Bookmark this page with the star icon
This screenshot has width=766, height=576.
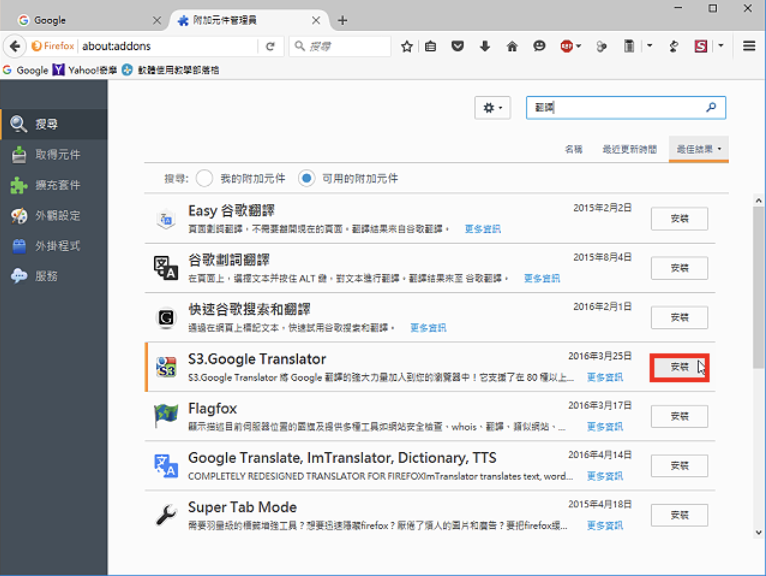click(x=406, y=46)
